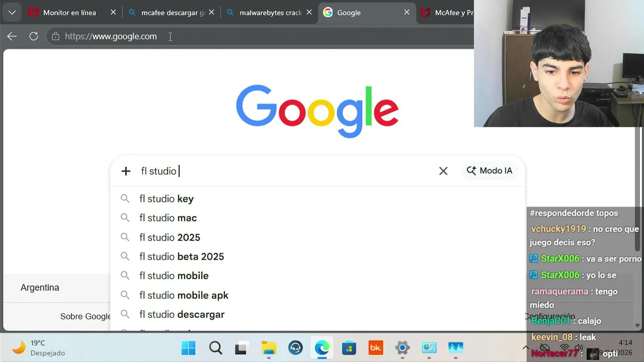Choose the suggestion fl studio mobile

(x=317, y=276)
